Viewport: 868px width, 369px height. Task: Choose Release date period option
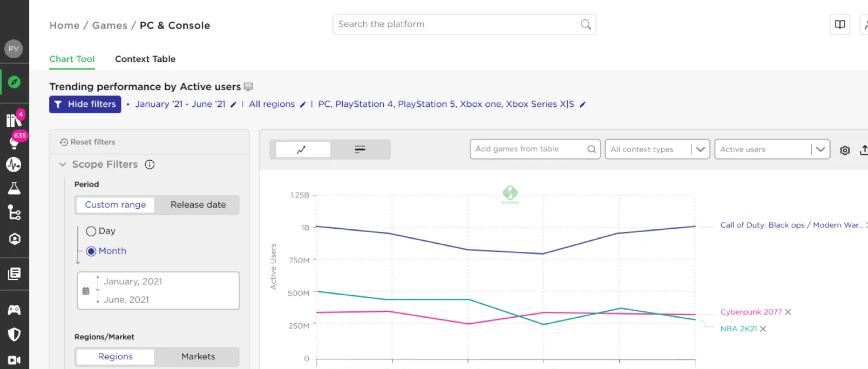click(198, 205)
